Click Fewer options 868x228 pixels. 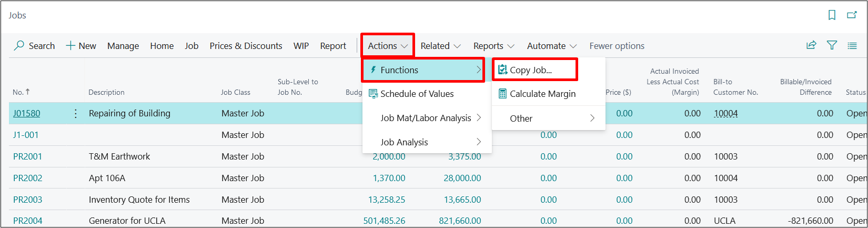click(617, 46)
